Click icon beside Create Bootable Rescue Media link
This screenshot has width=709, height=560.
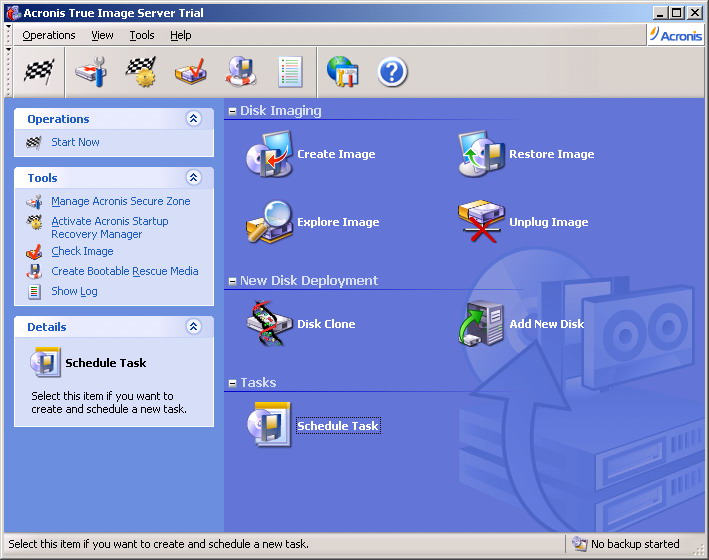(34, 271)
